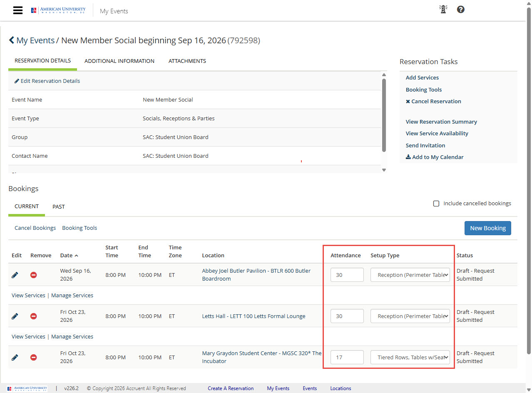Screen dimensions: 532x393
Task: Click Send Invitation link
Action: (x=425, y=145)
